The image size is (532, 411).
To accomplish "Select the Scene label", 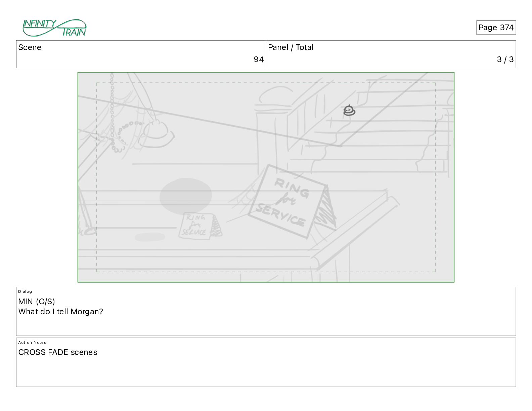I will click(30, 47).
